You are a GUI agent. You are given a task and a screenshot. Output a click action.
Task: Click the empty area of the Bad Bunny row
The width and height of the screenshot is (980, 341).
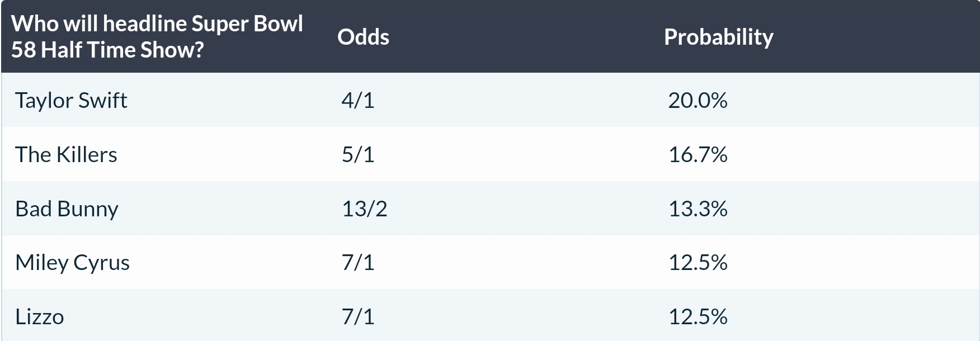526,209
